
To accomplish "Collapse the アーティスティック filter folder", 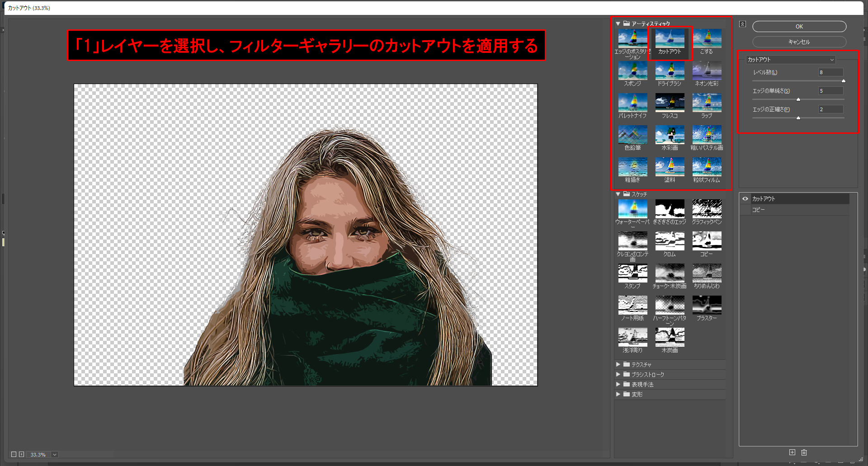I will click(x=618, y=24).
